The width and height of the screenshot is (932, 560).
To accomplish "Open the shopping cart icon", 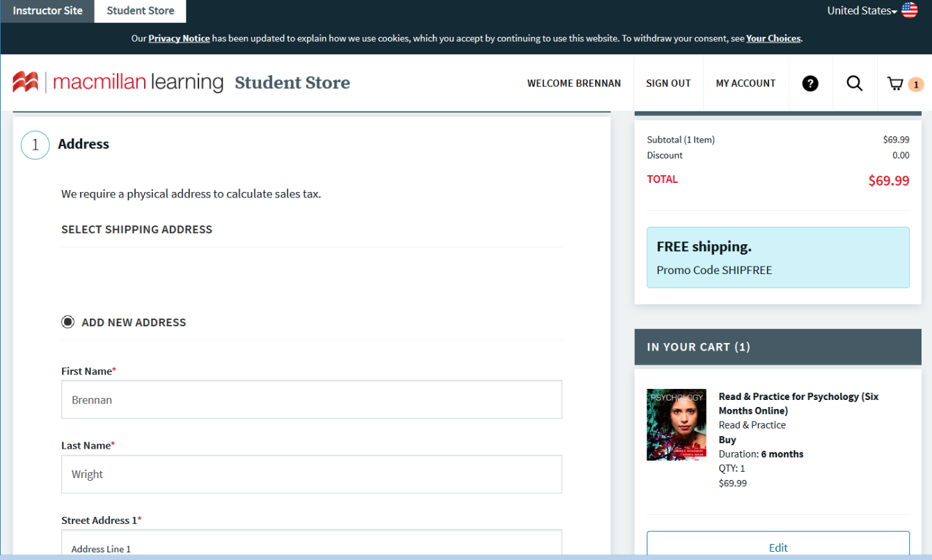I will click(897, 83).
